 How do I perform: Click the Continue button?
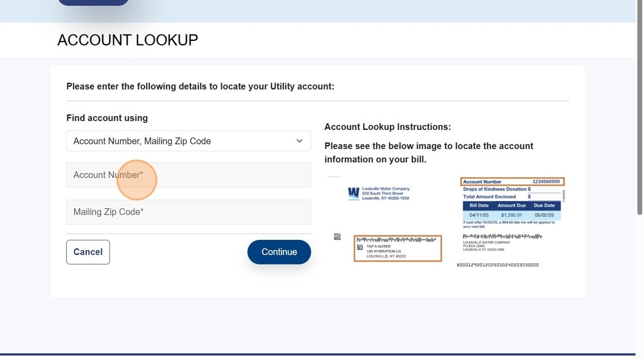279,252
